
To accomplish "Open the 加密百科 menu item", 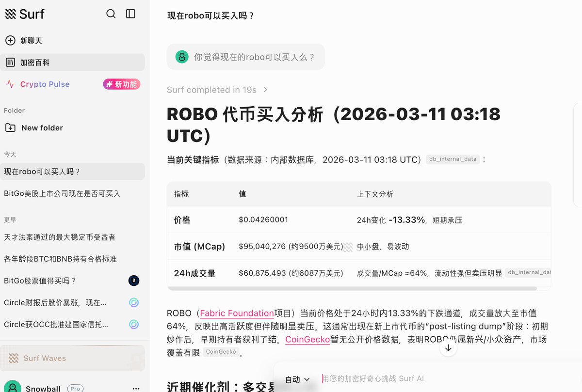I will pyautogui.click(x=34, y=63).
